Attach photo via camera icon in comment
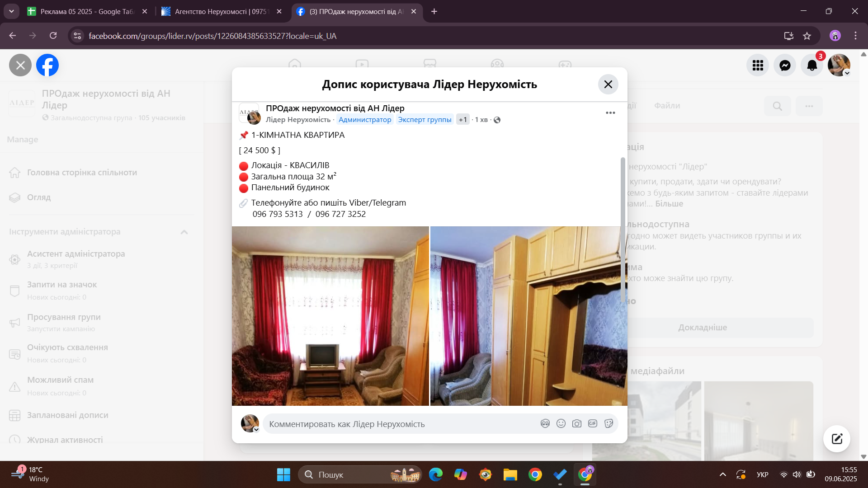 click(577, 423)
